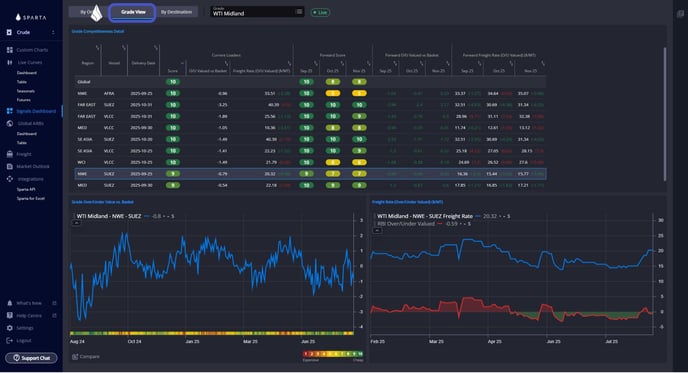This screenshot has height=373, width=688.
Task: Select the FAR EAST VLCC row
Action: [x=310, y=116]
